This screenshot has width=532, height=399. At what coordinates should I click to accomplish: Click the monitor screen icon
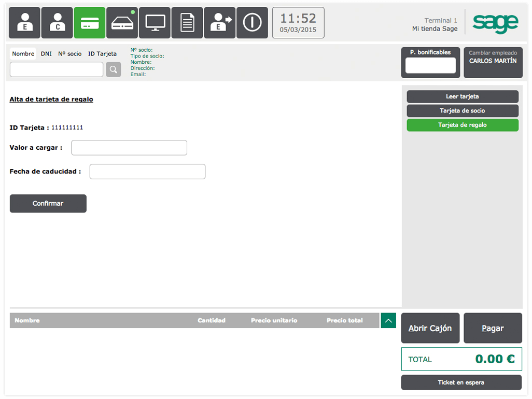(x=155, y=23)
